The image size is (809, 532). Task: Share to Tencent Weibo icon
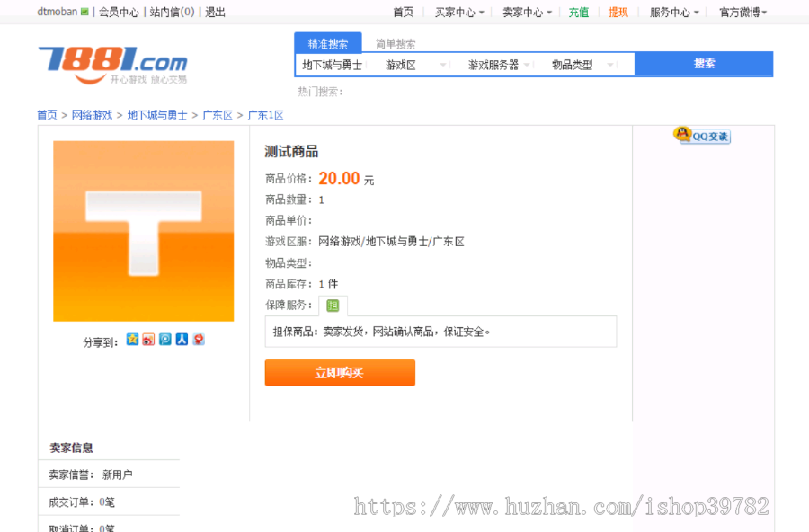click(x=165, y=339)
